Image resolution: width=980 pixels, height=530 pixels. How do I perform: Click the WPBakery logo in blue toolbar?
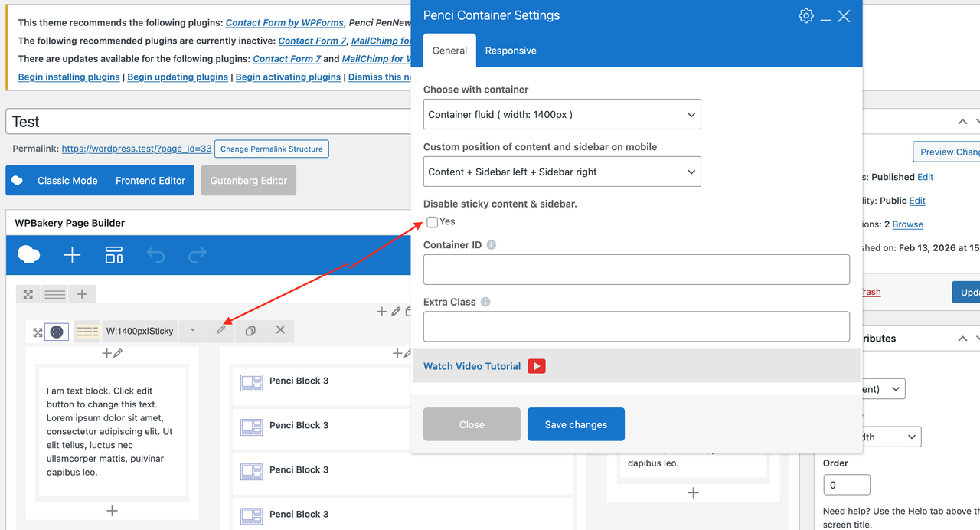(x=29, y=255)
